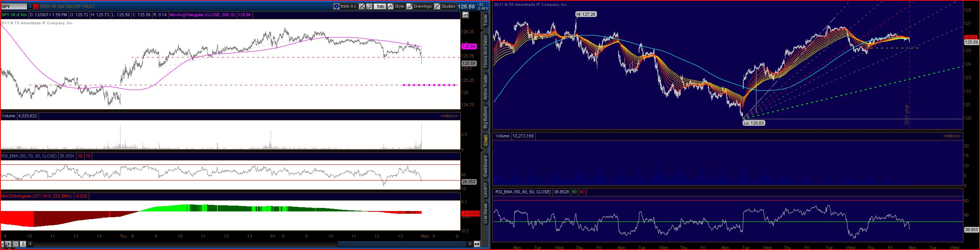Viewport: 980px width, 250px height.
Task: Click the zoom in magnifier icon
Action: click(x=8, y=244)
